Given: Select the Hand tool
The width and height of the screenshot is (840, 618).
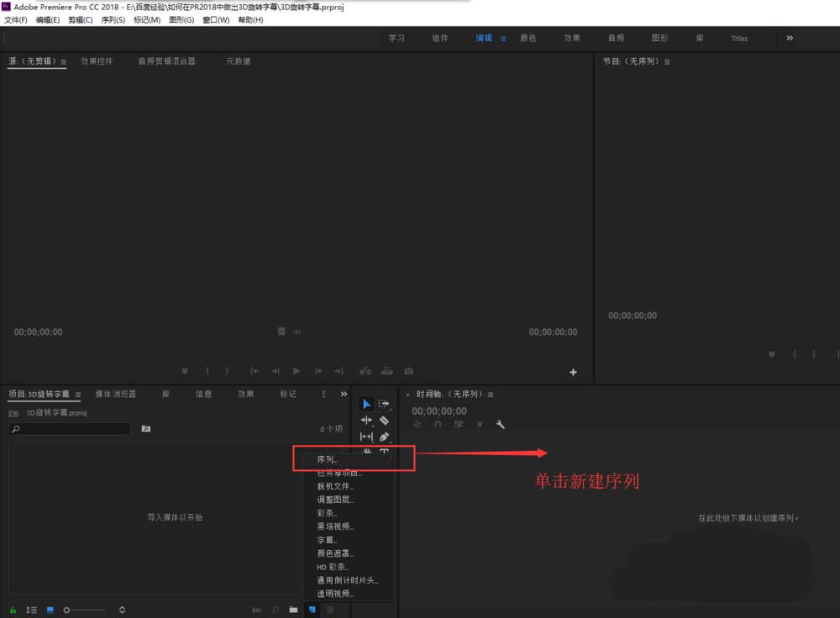Looking at the screenshot, I should (366, 451).
